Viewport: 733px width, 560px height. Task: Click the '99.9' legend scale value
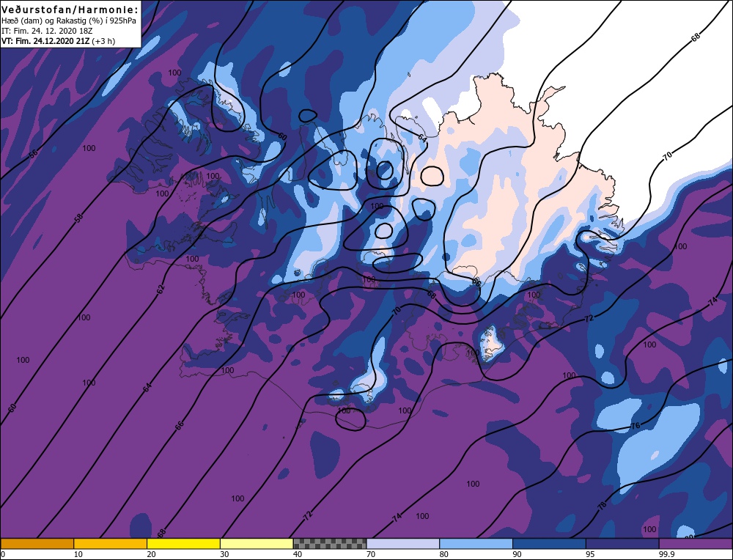666,554
